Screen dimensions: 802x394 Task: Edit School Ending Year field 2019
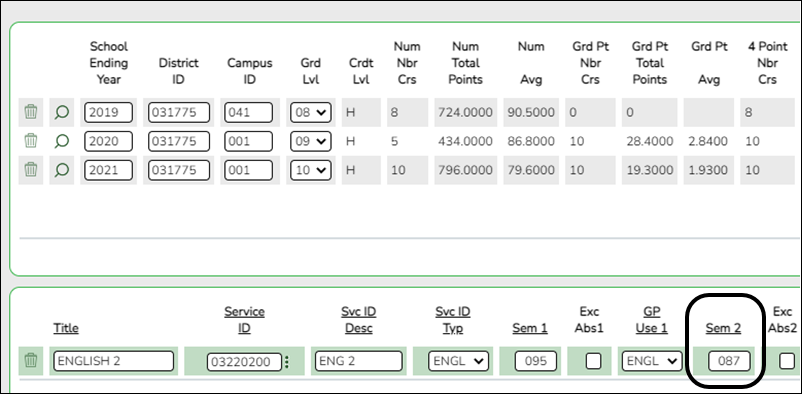[x=108, y=112]
